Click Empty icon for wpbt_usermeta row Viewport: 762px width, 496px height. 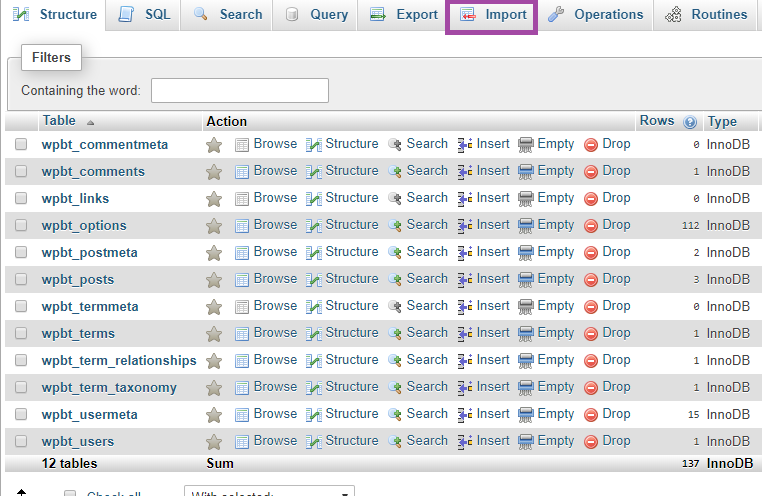[x=526, y=415]
